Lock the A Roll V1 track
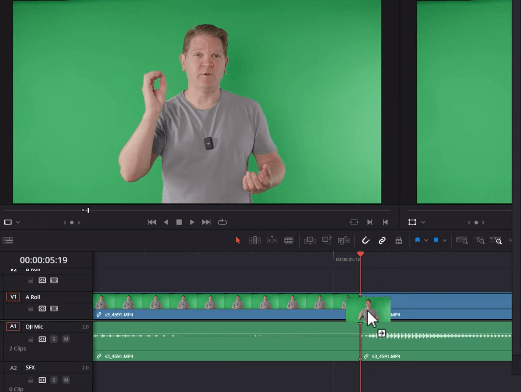The image size is (521, 392). coord(31,309)
